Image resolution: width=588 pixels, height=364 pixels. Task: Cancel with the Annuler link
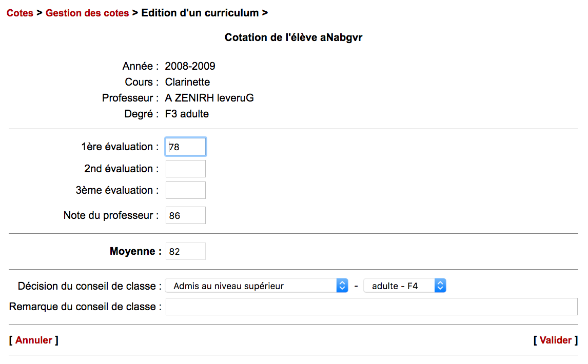click(34, 340)
